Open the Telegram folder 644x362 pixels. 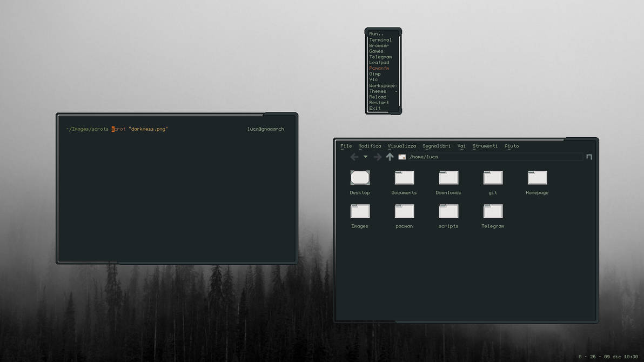click(492, 211)
